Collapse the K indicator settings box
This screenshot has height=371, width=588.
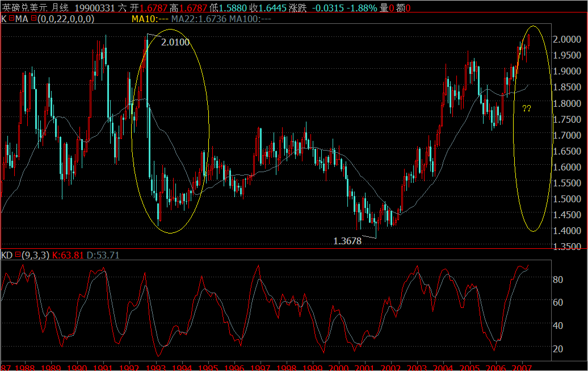(10, 19)
